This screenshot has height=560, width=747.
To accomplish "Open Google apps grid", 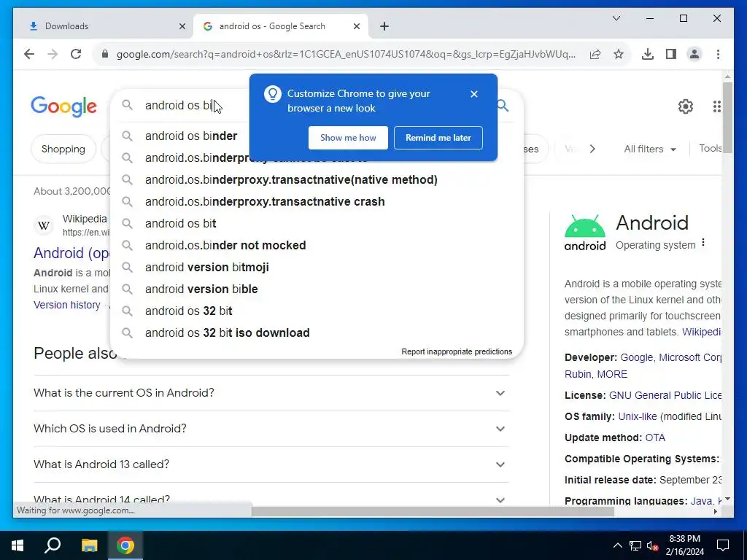I will pyautogui.click(x=717, y=106).
